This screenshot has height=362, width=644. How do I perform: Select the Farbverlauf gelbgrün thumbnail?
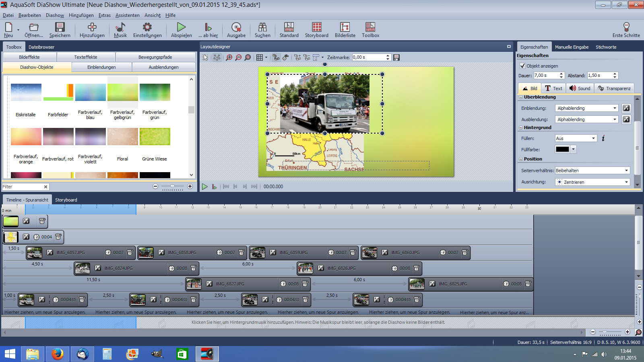[122, 93]
